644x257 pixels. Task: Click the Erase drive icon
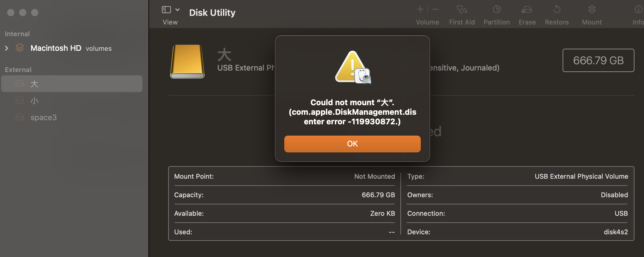(527, 10)
